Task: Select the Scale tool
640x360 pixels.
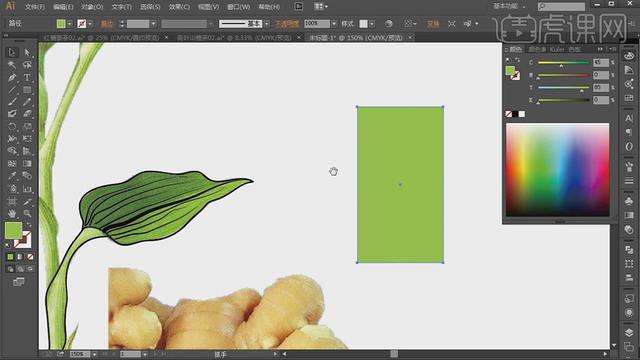Action: 27,126
